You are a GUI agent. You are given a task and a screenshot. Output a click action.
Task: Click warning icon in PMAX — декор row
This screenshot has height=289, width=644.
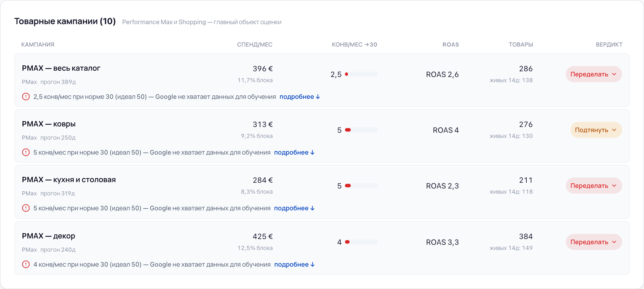pyautogui.click(x=26, y=264)
